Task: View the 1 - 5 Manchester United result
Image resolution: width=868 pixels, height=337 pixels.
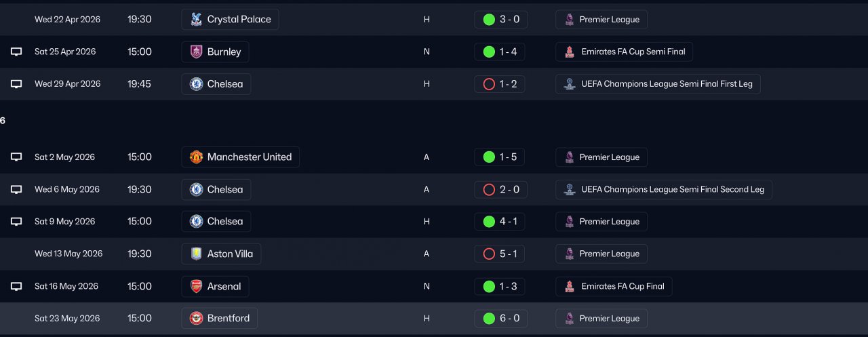Action: [500, 157]
